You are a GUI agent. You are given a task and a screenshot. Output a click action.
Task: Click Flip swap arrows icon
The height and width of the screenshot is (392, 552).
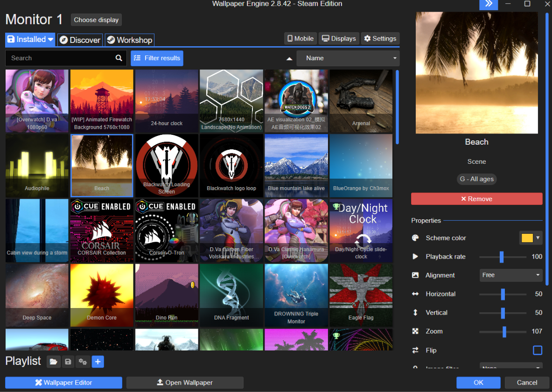tap(415, 350)
